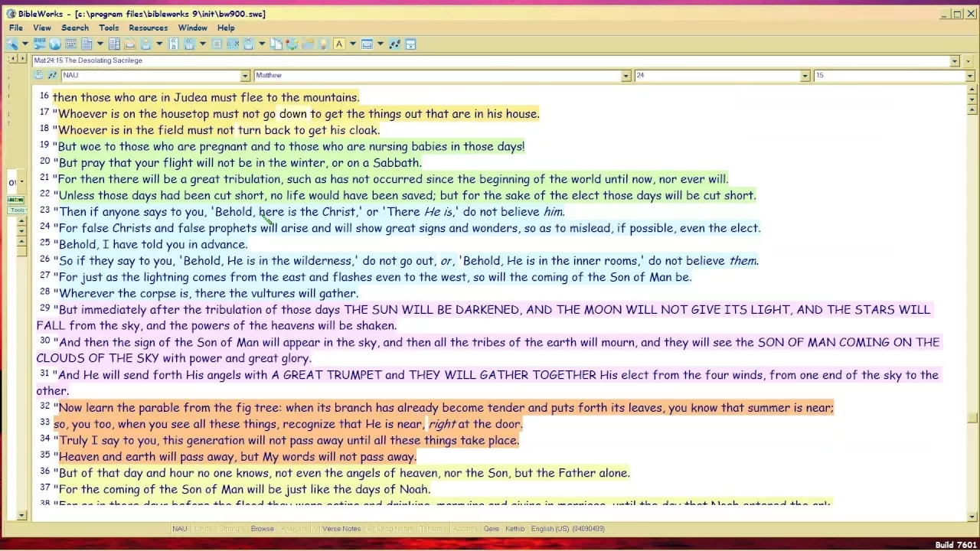Click the globe icon in the toolbar
Image resolution: width=980 pixels, height=551 pixels.
(x=54, y=44)
